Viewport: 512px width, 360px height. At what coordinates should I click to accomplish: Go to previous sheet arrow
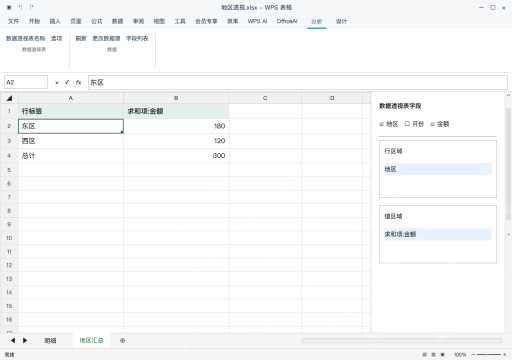coord(13,340)
